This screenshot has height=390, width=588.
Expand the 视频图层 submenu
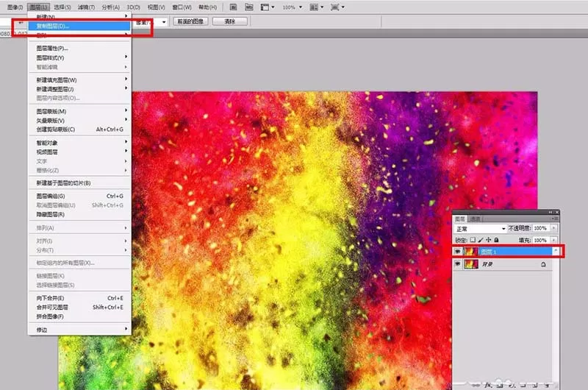[x=79, y=152]
